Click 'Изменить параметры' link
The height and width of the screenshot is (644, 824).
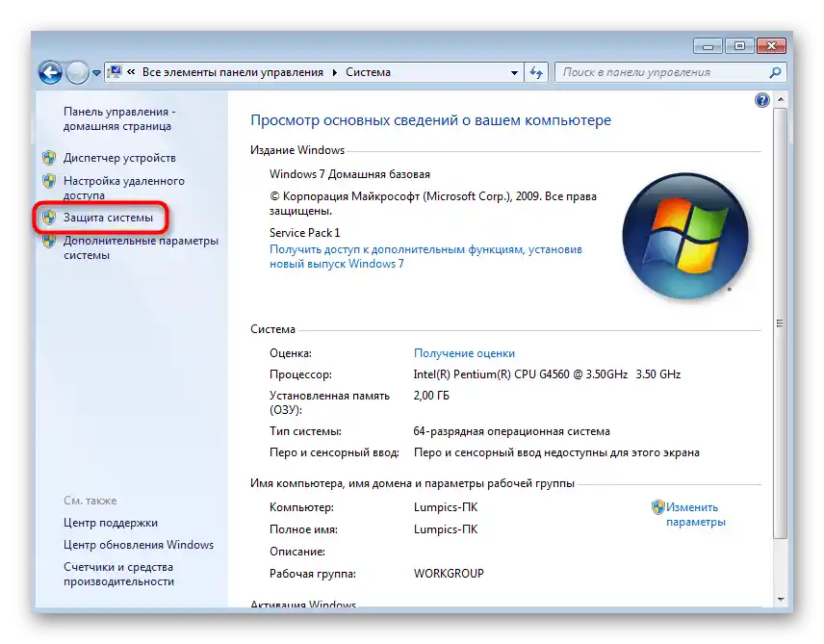point(696,515)
